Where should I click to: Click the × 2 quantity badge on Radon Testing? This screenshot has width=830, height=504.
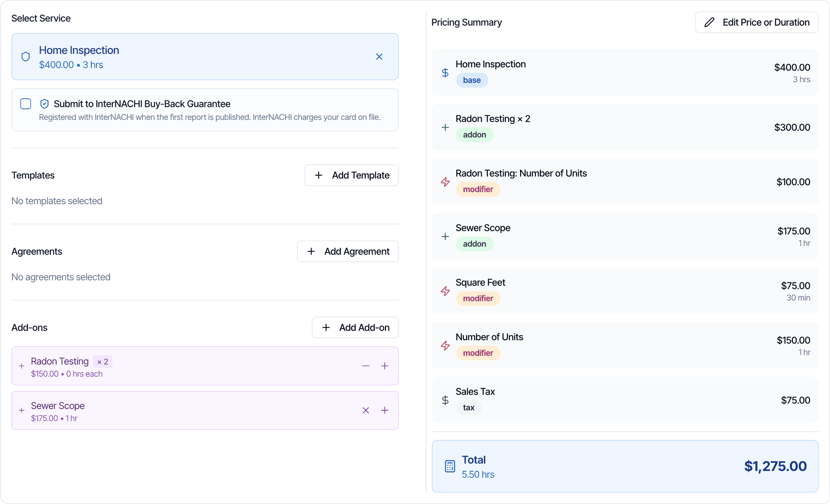pyautogui.click(x=102, y=362)
